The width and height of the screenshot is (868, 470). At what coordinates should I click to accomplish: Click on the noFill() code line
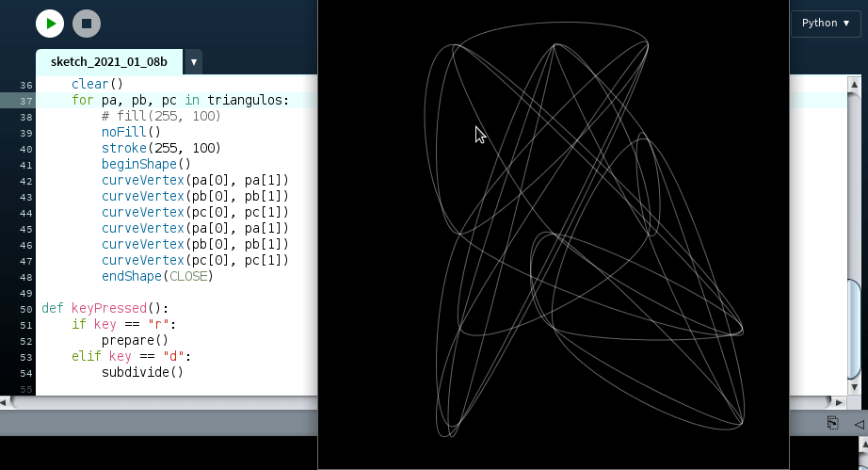click(x=131, y=133)
